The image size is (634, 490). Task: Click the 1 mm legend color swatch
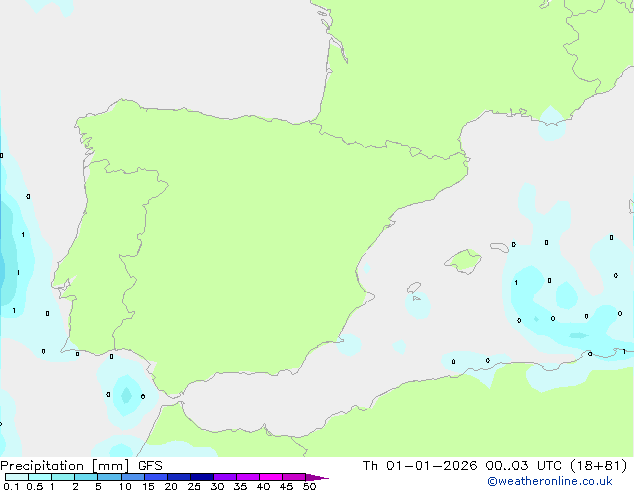pos(63,477)
